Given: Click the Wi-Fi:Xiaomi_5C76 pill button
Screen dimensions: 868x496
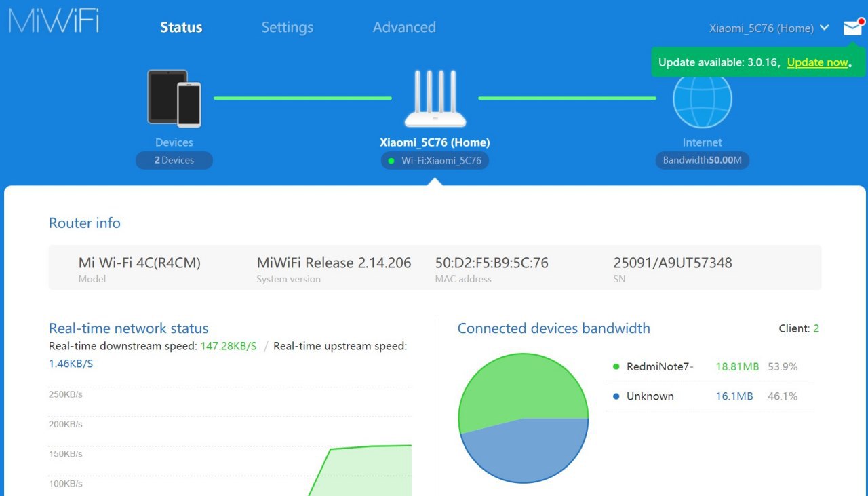Looking at the screenshot, I should [435, 161].
